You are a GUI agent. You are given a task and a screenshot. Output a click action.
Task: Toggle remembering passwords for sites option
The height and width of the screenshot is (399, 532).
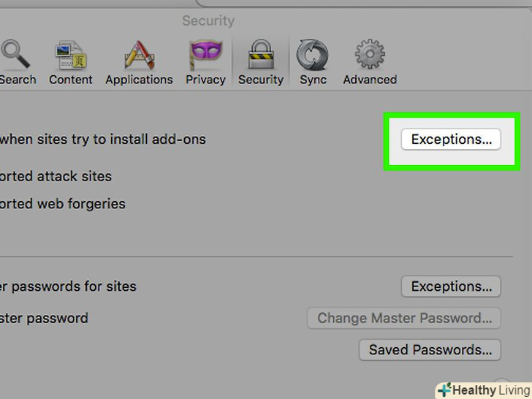pyautogui.click(x=69, y=286)
